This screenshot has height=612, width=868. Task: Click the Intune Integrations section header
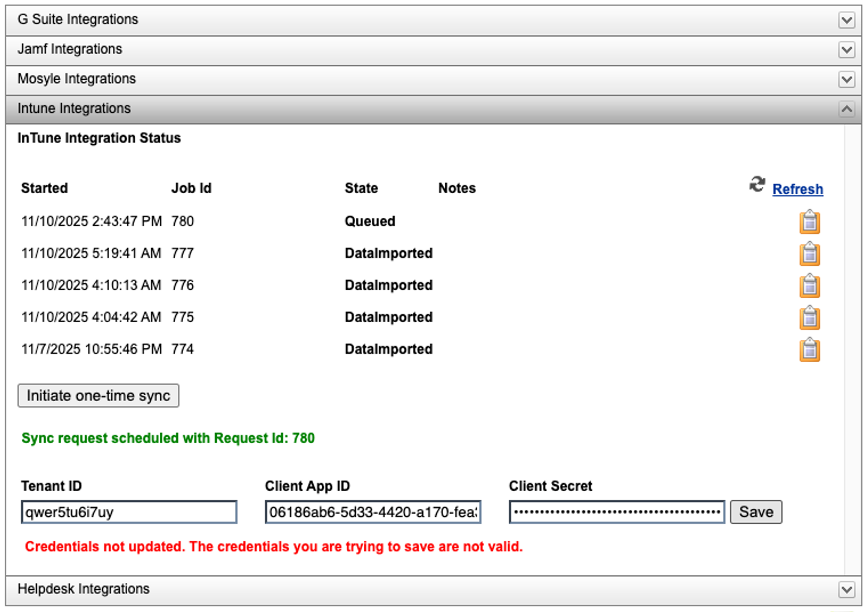[433, 109]
